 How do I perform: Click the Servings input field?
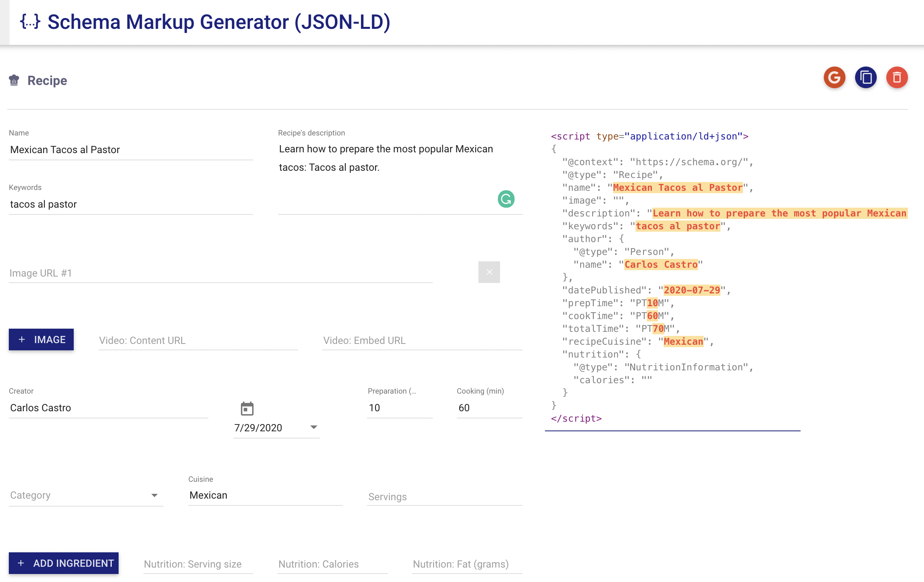click(x=445, y=497)
